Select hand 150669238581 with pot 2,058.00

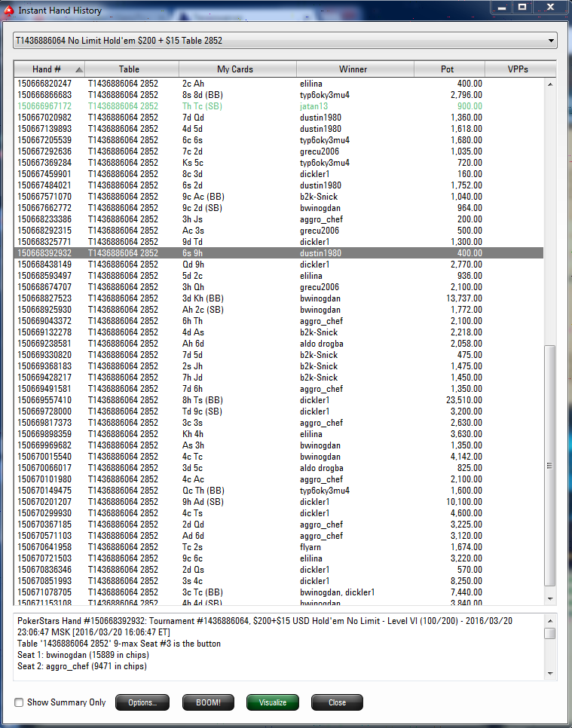point(279,344)
